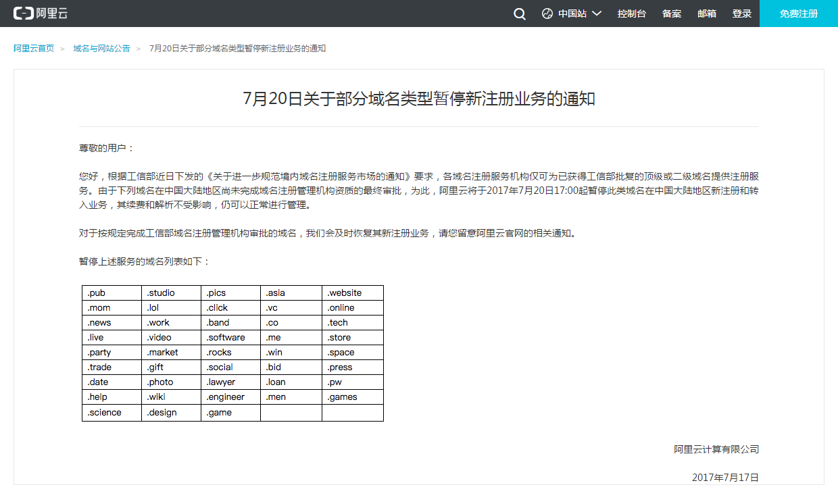Select the .studio table cell

pyautogui.click(x=172, y=293)
